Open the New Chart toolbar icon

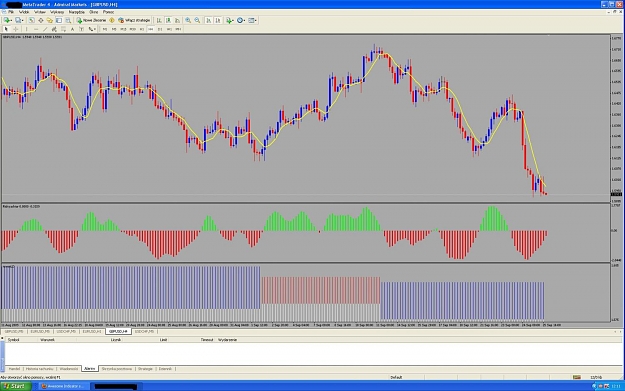tap(8, 20)
